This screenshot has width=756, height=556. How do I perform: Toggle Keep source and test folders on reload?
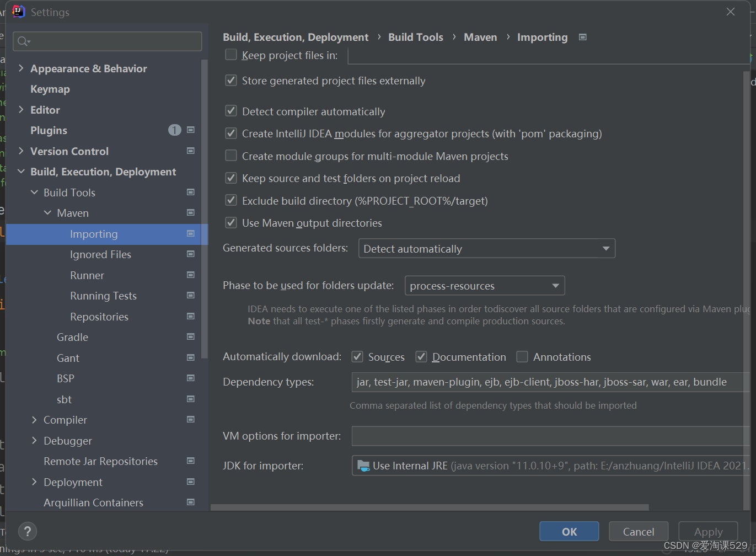click(231, 178)
